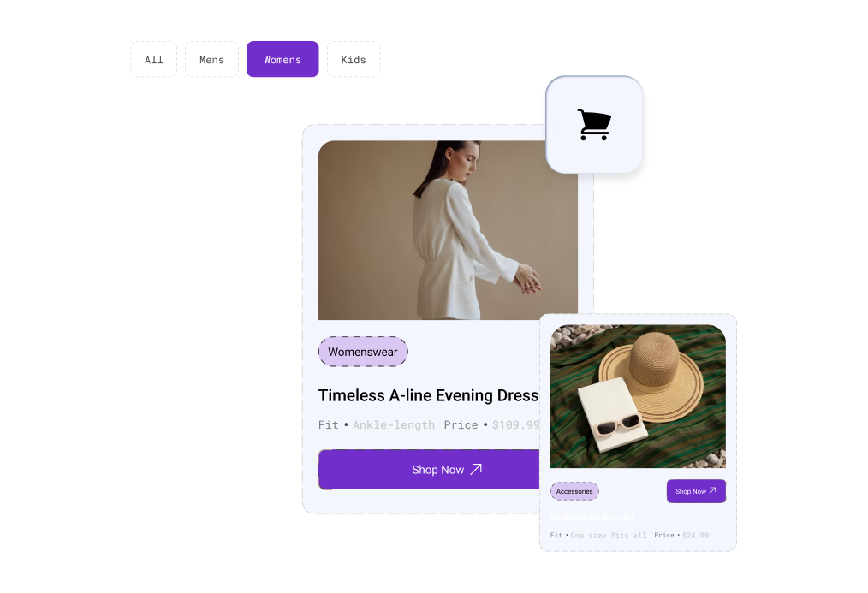This screenshot has height=593, width=868.
Task: Select the Womens category tab
Action: (282, 59)
